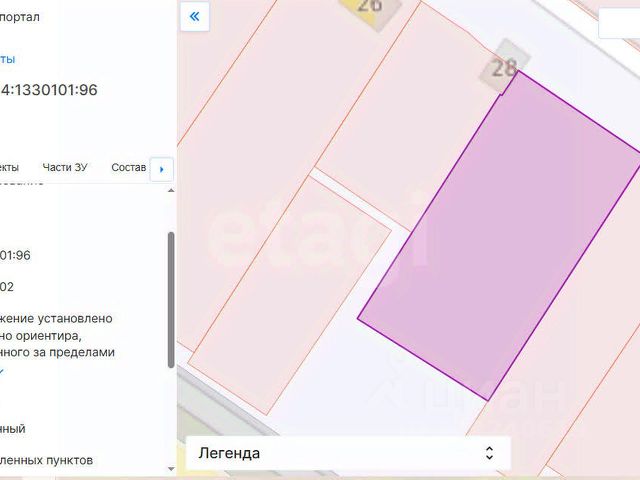Select the small pink parcel left of purple plot
Screen dimensions: 640x480
pyautogui.click(x=290, y=296)
